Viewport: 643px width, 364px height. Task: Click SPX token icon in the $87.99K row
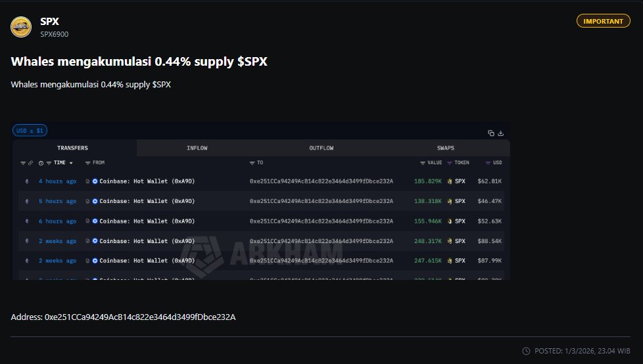coord(450,261)
